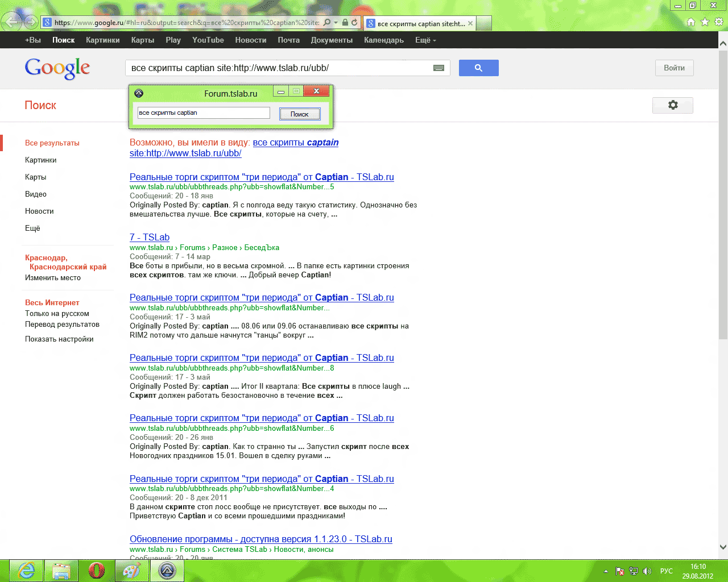Open Favorites star in browser toolbar
The height and width of the screenshot is (582, 728).
705,22
